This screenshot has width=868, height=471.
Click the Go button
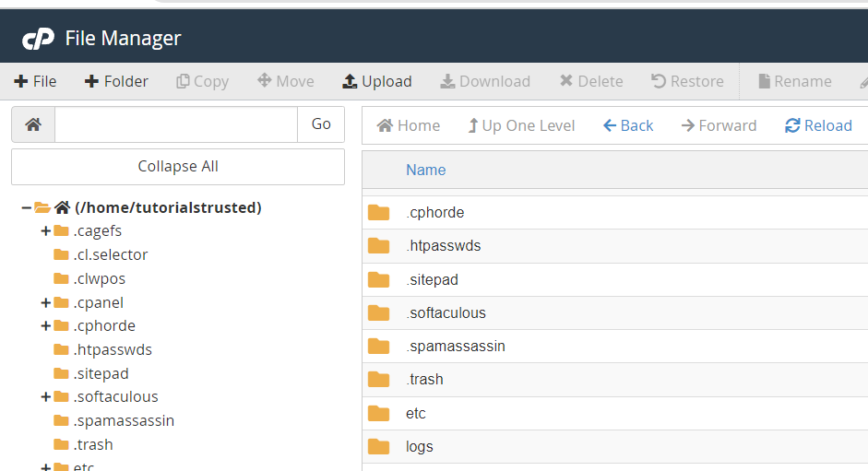pos(321,124)
